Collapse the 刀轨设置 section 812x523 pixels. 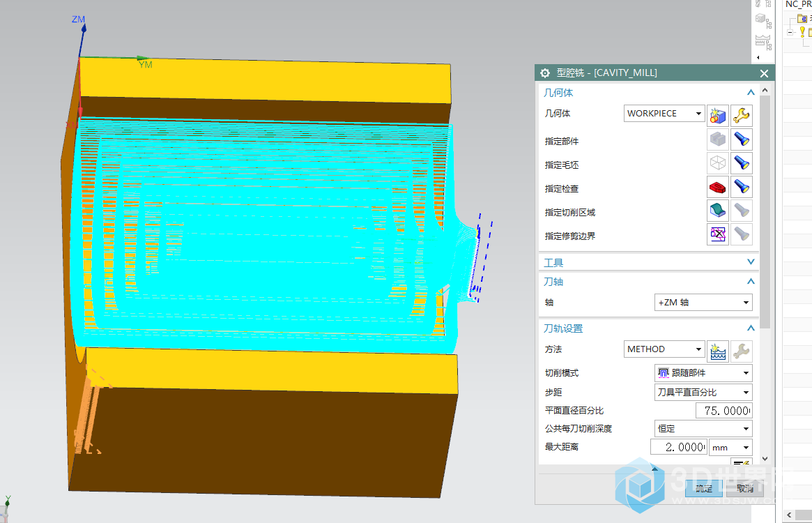(751, 328)
